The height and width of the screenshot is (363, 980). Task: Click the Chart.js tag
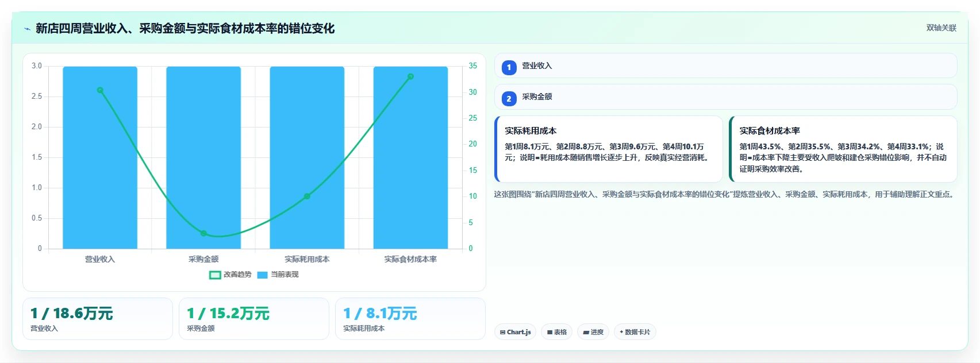515,332
